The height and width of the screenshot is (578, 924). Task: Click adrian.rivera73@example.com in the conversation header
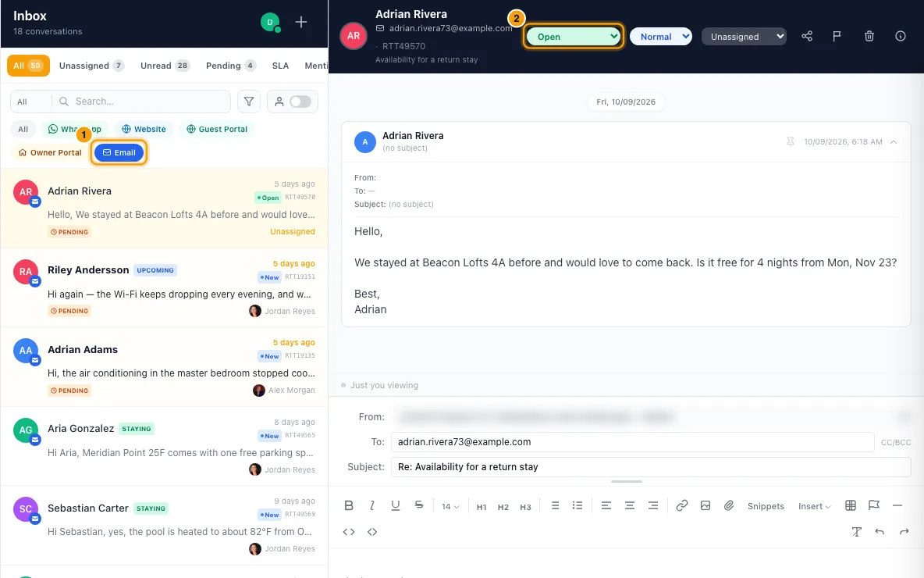(450, 28)
